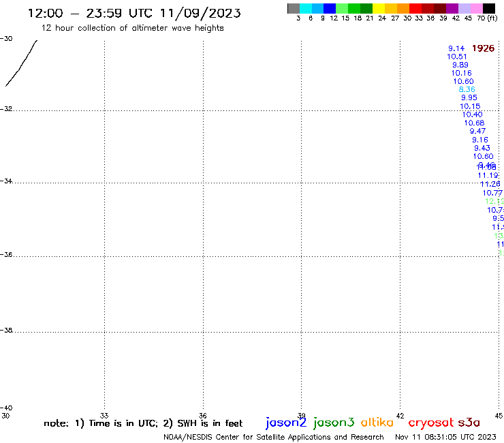Select the dark green swatch above 21

[x=366, y=8]
